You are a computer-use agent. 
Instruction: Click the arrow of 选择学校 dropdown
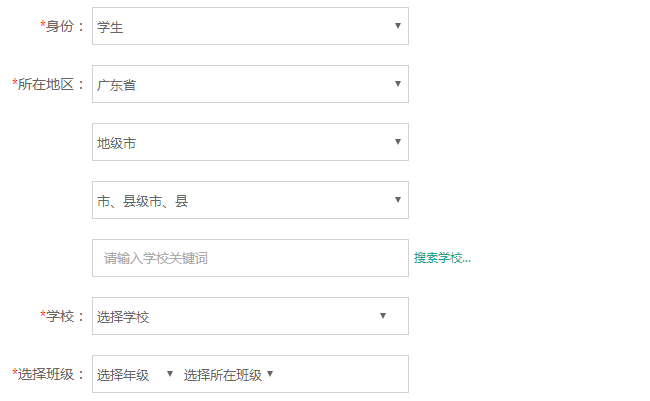[383, 316]
